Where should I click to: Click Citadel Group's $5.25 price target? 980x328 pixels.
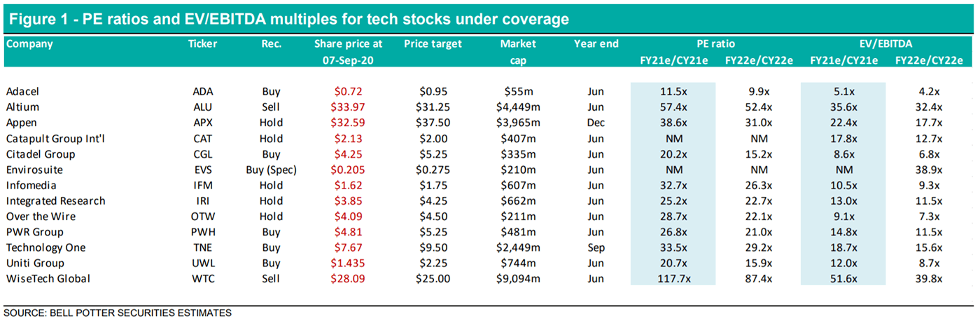pos(433,154)
